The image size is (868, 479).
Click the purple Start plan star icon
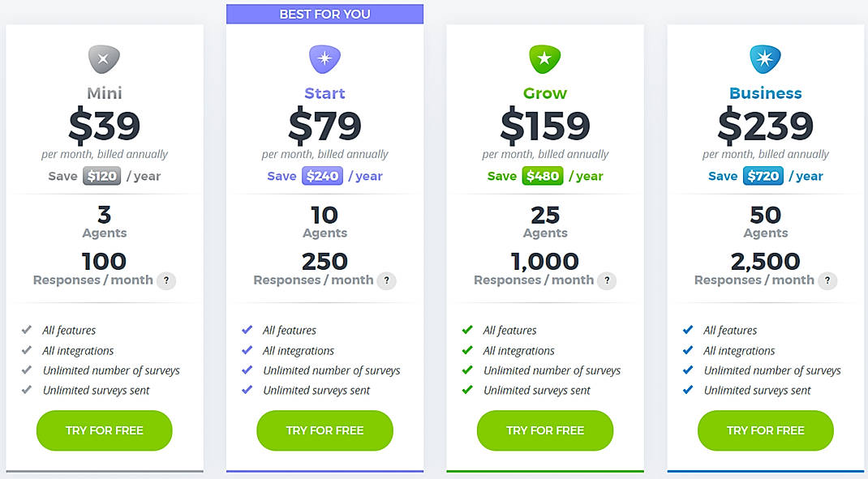click(324, 59)
